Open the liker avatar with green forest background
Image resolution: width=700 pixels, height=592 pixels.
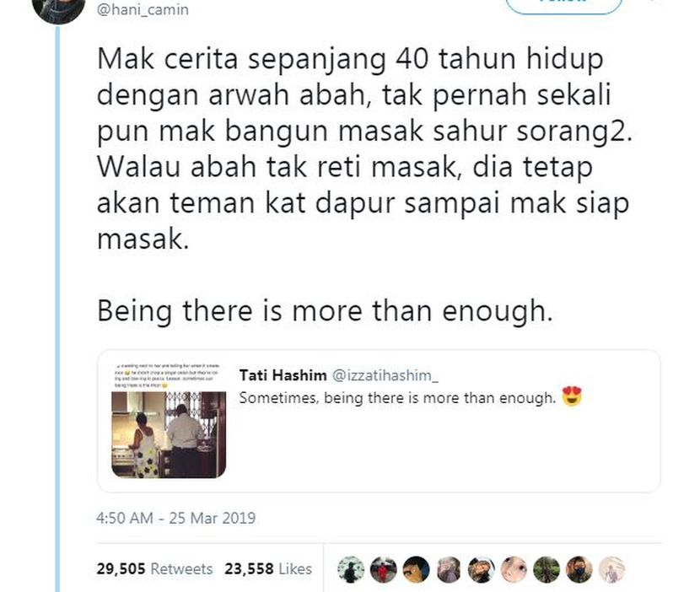(547, 570)
